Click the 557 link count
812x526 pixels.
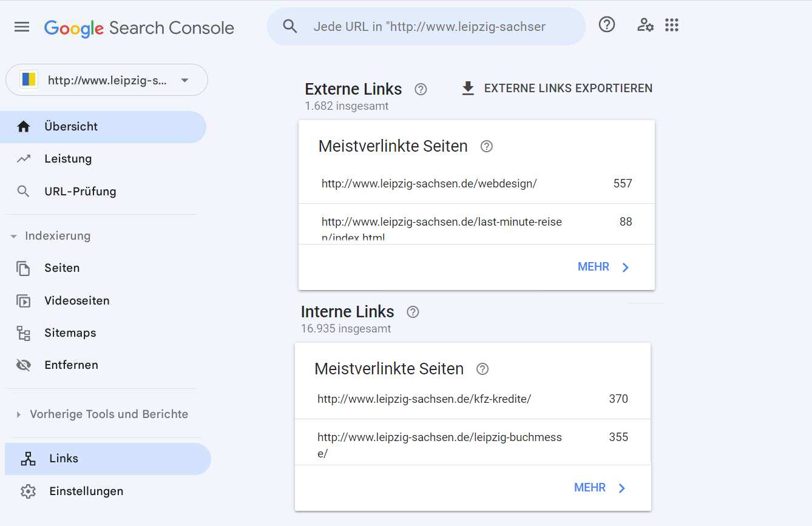tap(623, 184)
